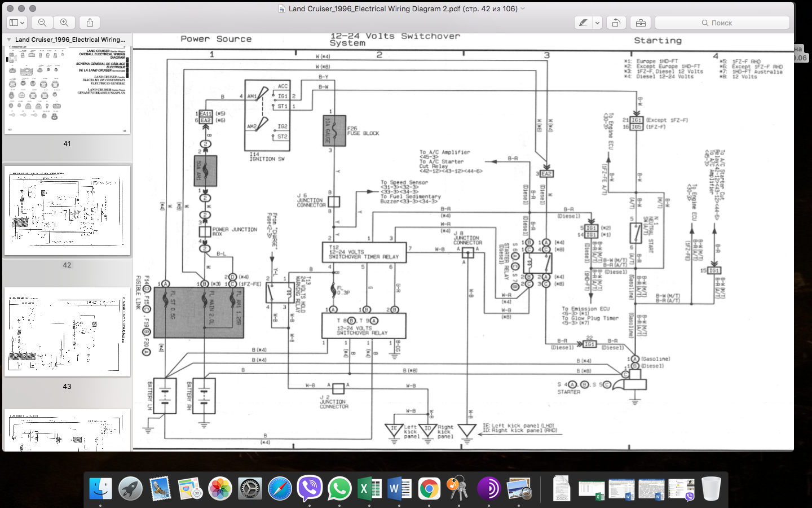Open Google Chrome from the Dock
Image resolution: width=812 pixels, height=508 pixels.
pyautogui.click(x=429, y=489)
